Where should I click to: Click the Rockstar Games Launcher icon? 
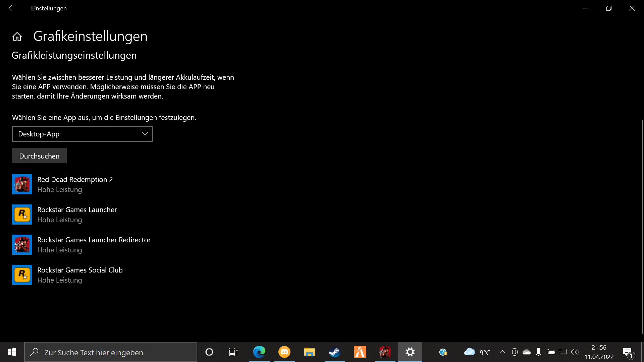[x=22, y=215]
